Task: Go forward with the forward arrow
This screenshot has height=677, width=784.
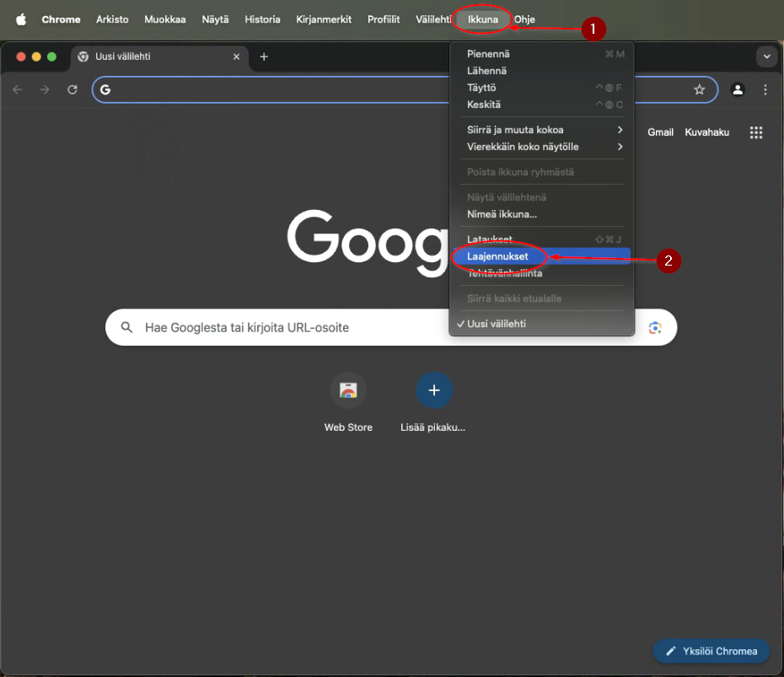Action: (45, 89)
